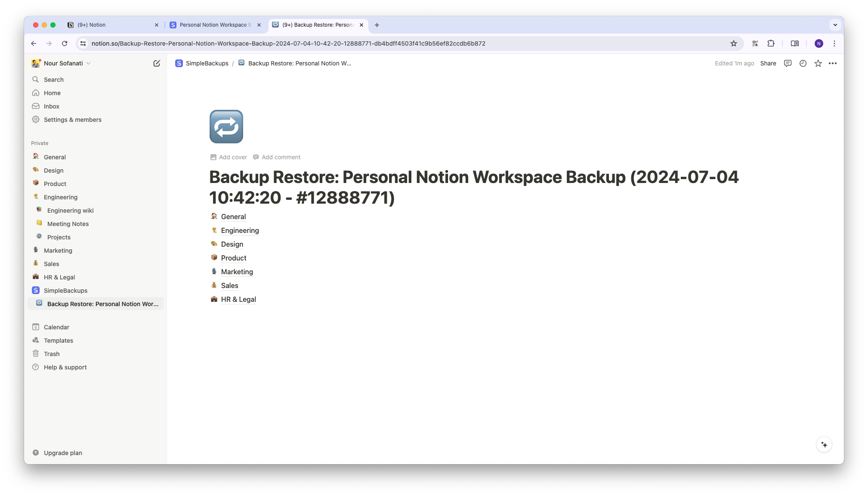
Task: Open the Inbox
Action: [x=51, y=106]
